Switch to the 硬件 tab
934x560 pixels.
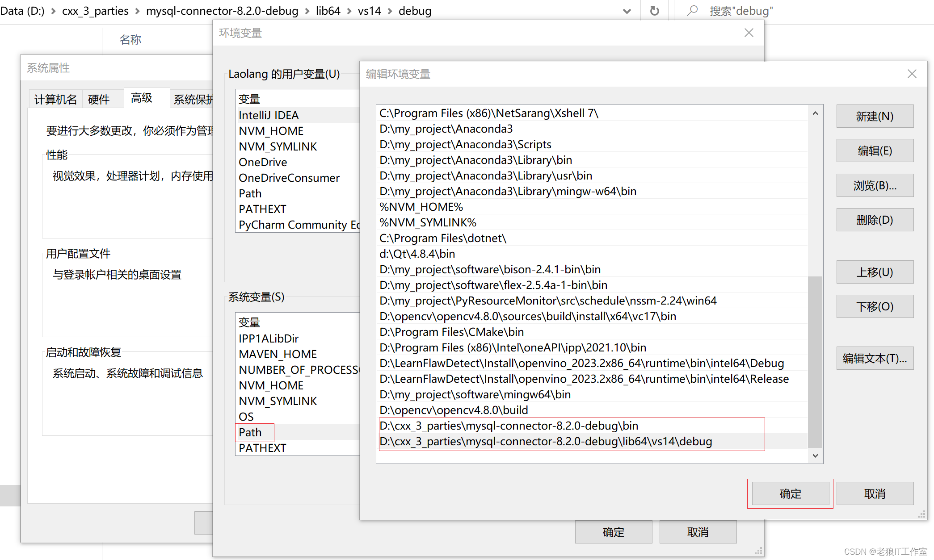pos(99,99)
